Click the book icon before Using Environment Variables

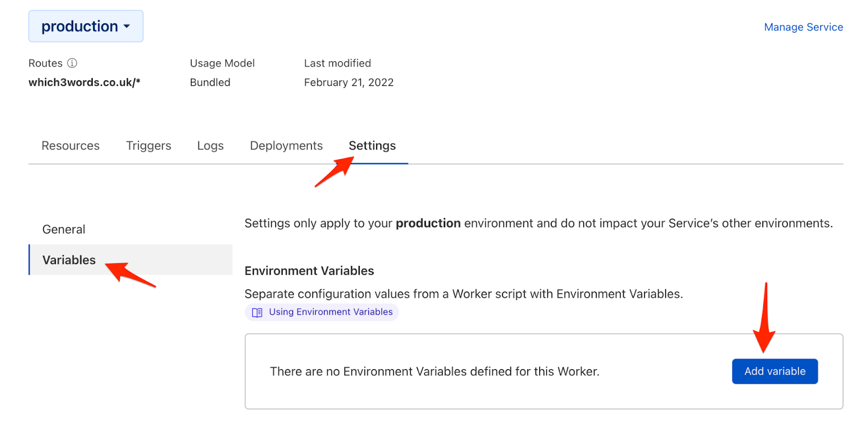(257, 312)
